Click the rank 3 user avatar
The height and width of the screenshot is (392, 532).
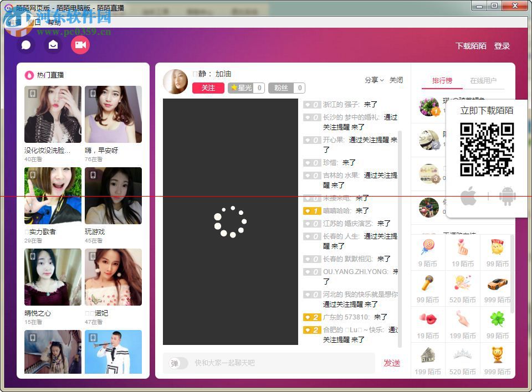[429, 174]
